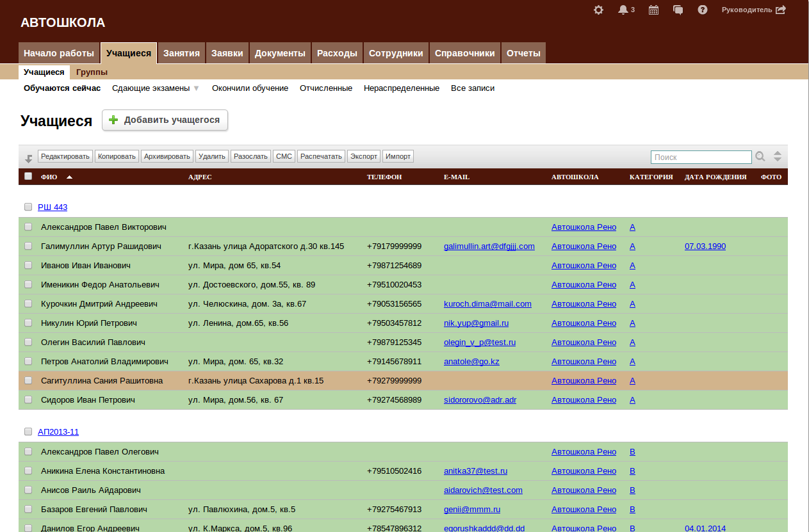The width and height of the screenshot is (809, 532).
Task: Open the АП2013-11 group link
Action: tap(58, 432)
